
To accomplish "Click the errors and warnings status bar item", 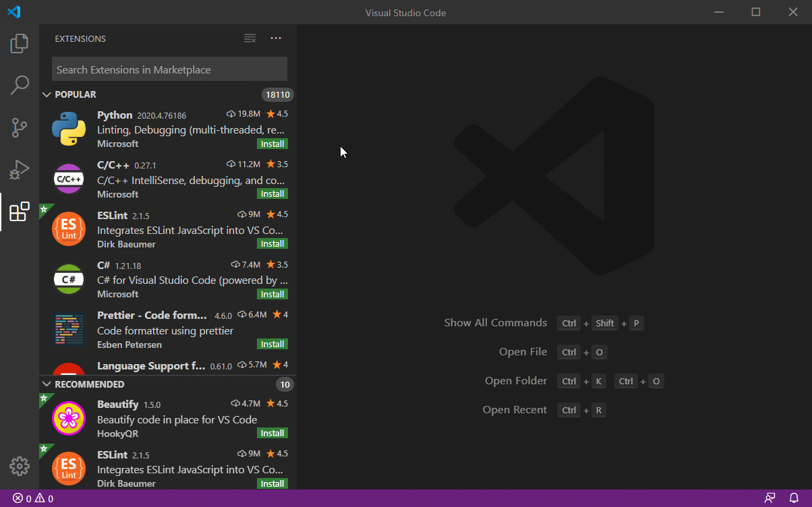I will (x=30, y=498).
